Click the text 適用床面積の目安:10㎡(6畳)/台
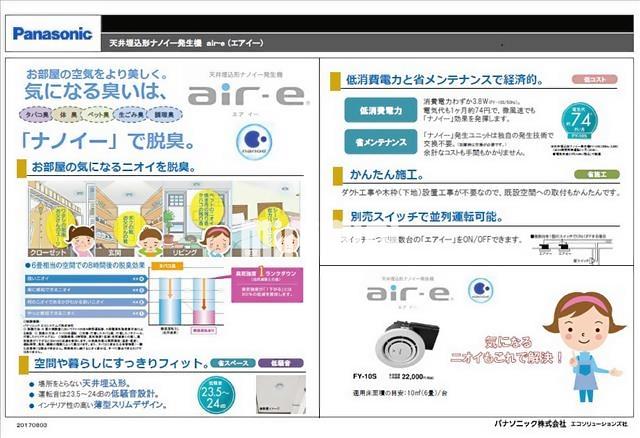 point(400,393)
